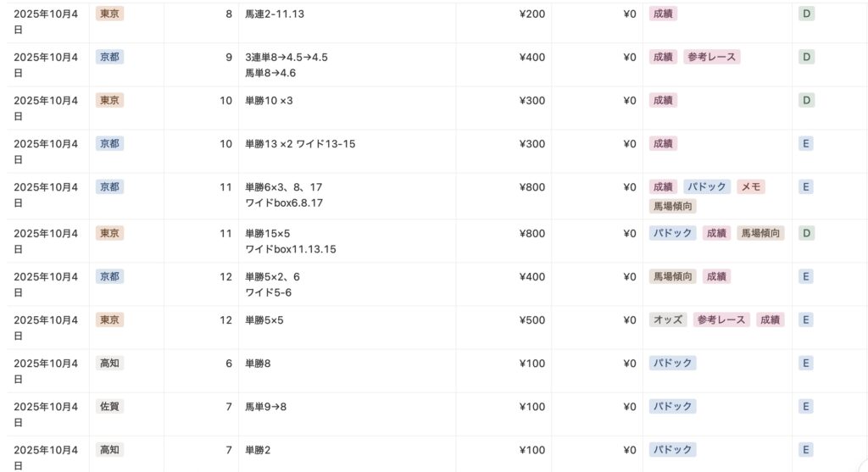Click the D grade tag in 単勝15×5 row
This screenshot has width=868, height=472.
point(807,233)
